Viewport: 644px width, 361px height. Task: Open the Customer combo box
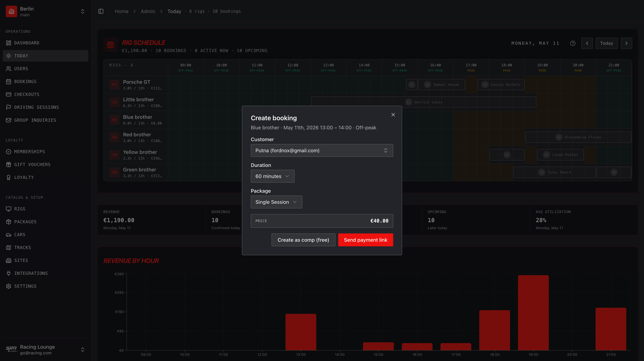tap(322, 150)
